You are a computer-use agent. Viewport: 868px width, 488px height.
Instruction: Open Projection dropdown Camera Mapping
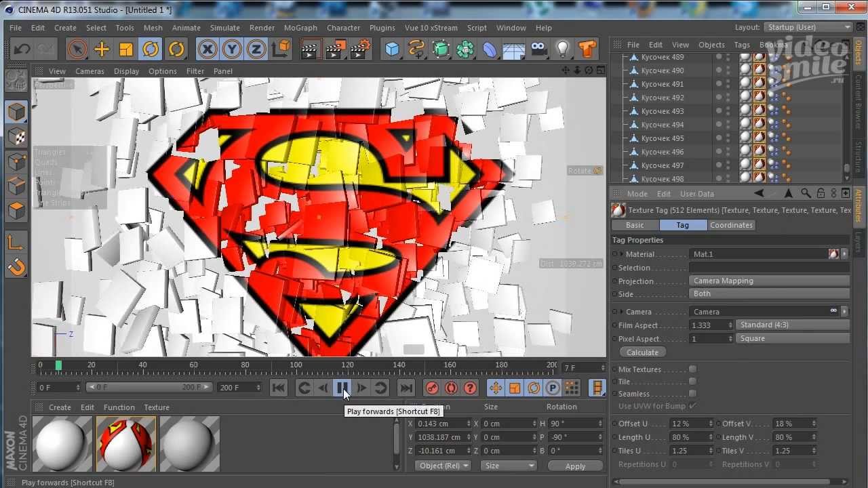coord(769,281)
